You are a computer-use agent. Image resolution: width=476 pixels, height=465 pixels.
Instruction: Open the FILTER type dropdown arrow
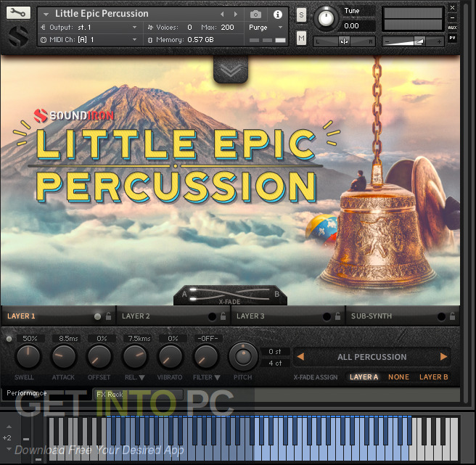tap(217, 378)
